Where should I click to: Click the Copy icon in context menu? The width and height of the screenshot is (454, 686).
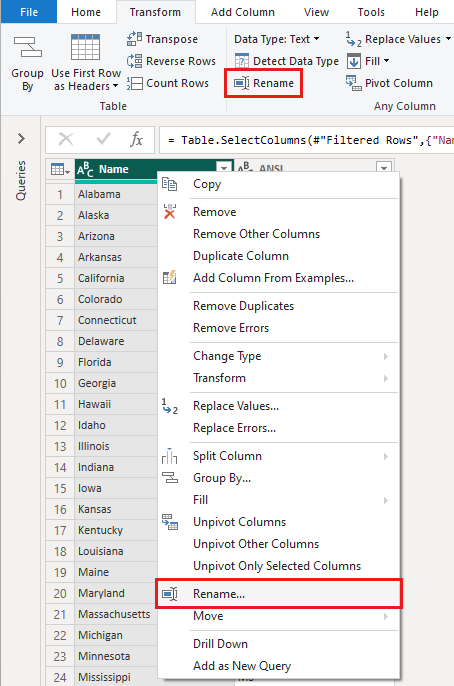(x=169, y=184)
